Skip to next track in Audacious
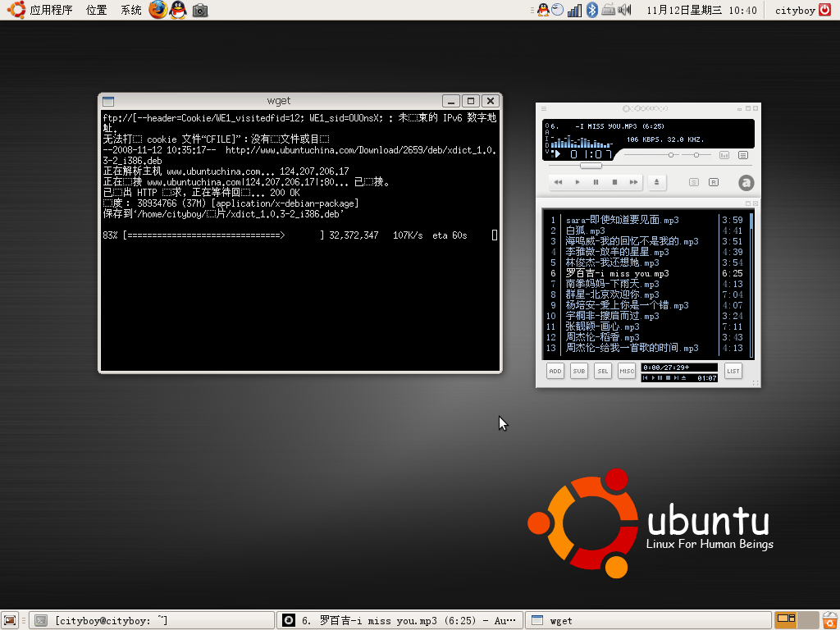The width and height of the screenshot is (840, 630). 633,182
